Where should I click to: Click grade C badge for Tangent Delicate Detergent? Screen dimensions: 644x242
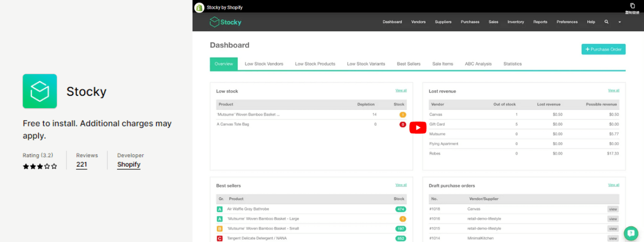point(219,238)
